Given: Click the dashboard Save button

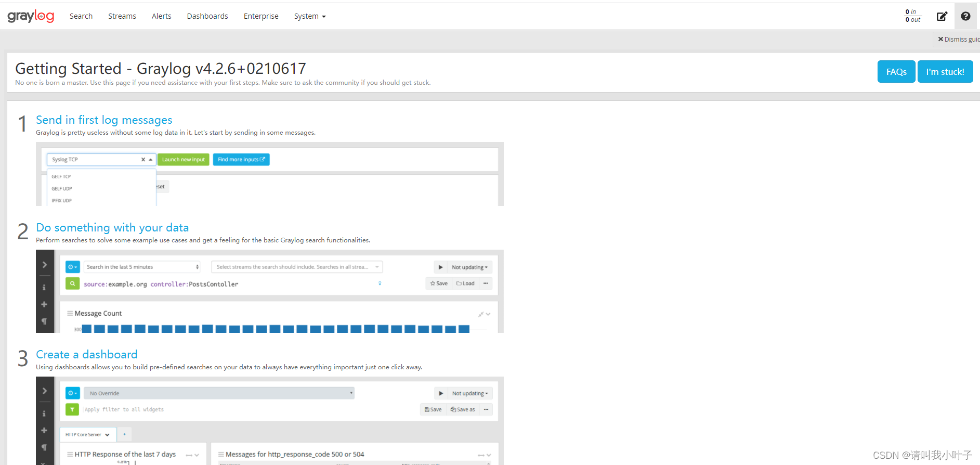Looking at the screenshot, I should coord(434,410).
